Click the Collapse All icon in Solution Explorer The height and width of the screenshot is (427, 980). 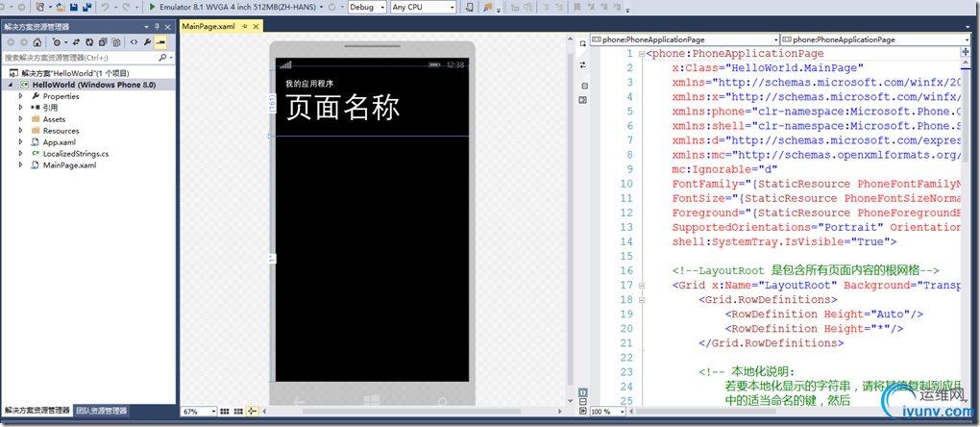[102, 42]
